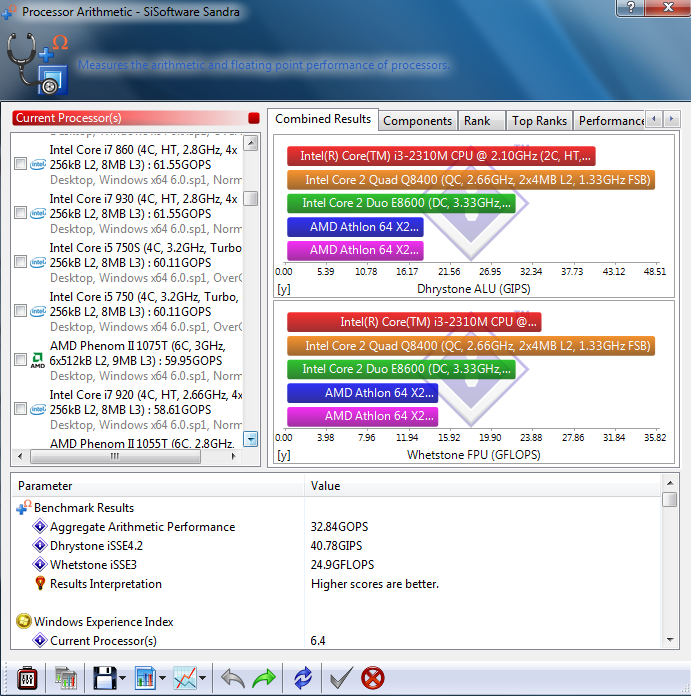Select the Current Processor(s) row in results

336,641
